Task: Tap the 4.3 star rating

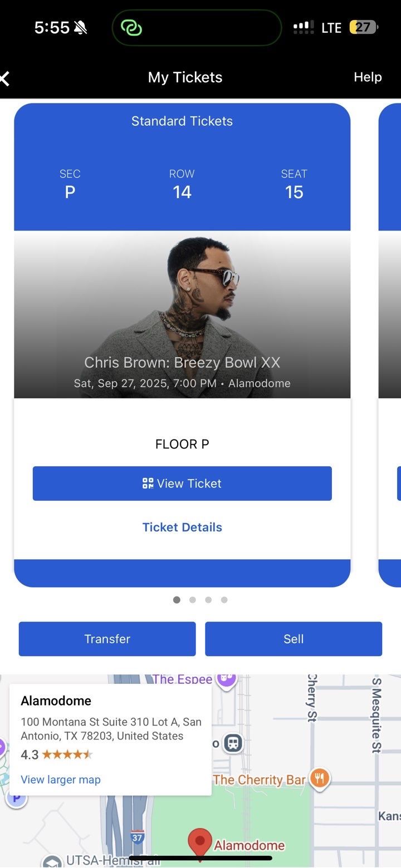Action: (x=56, y=754)
